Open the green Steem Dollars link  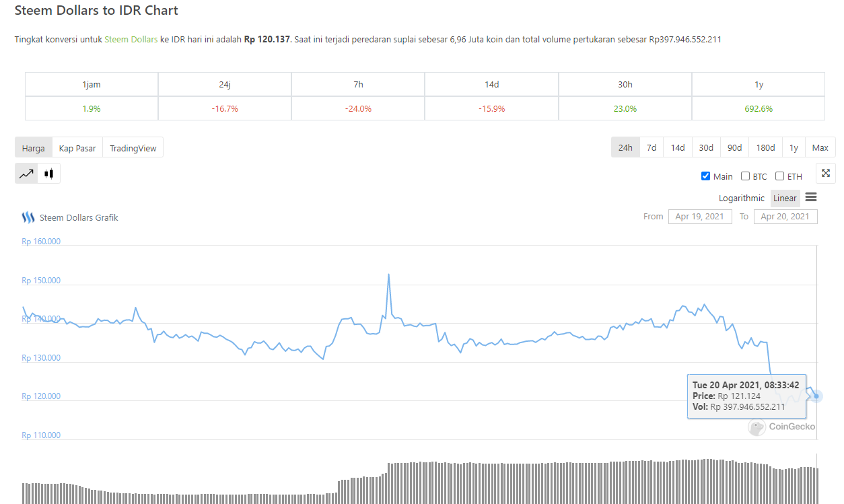pyautogui.click(x=131, y=40)
